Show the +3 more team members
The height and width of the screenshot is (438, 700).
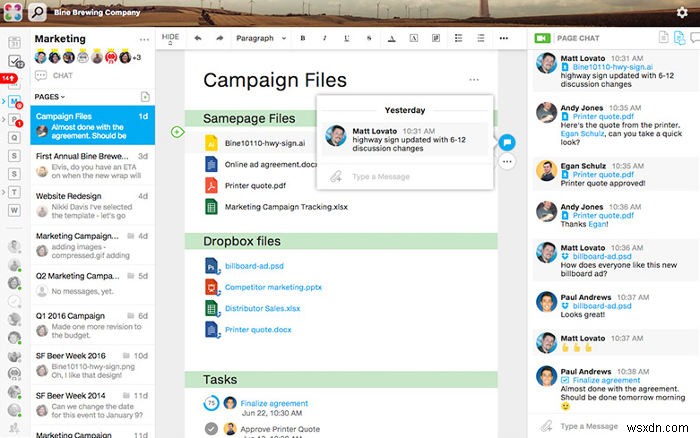point(137,57)
